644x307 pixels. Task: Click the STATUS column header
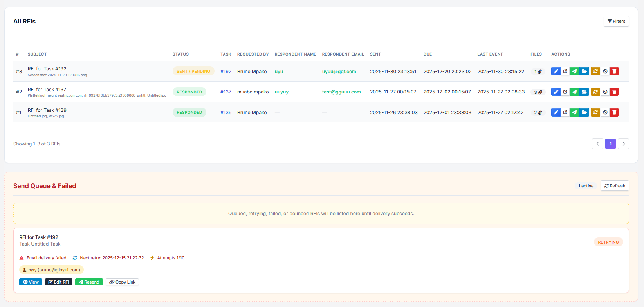point(180,54)
